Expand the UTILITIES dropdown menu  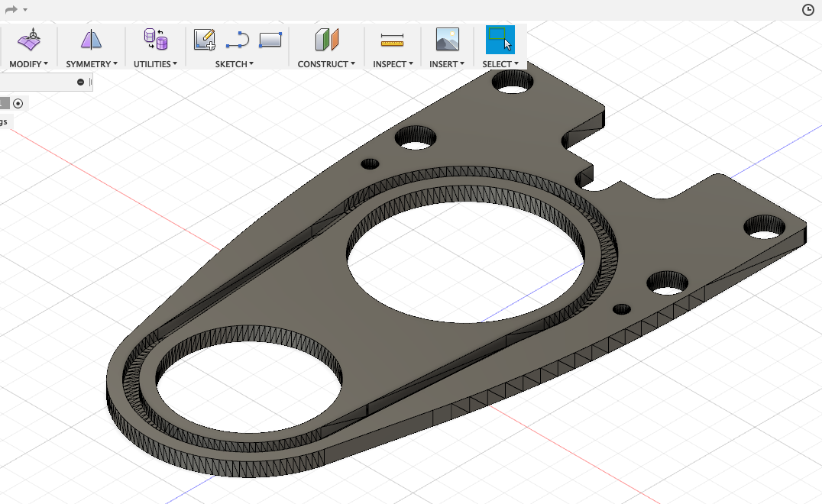coord(155,64)
